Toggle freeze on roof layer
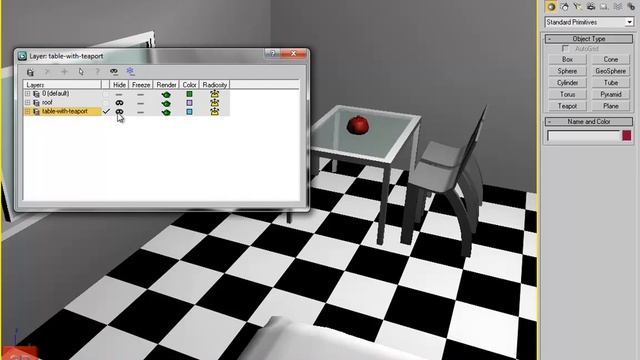Image resolution: width=640 pixels, height=360 pixels. point(141,103)
